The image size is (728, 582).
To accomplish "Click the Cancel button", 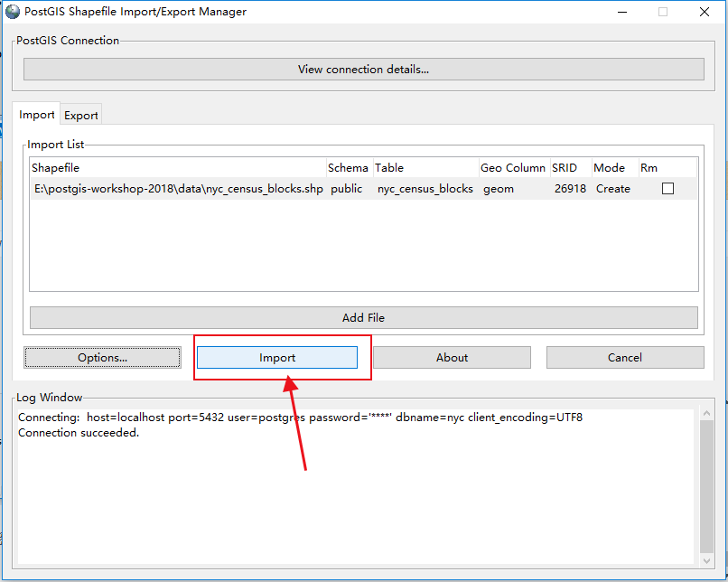I will [x=625, y=358].
